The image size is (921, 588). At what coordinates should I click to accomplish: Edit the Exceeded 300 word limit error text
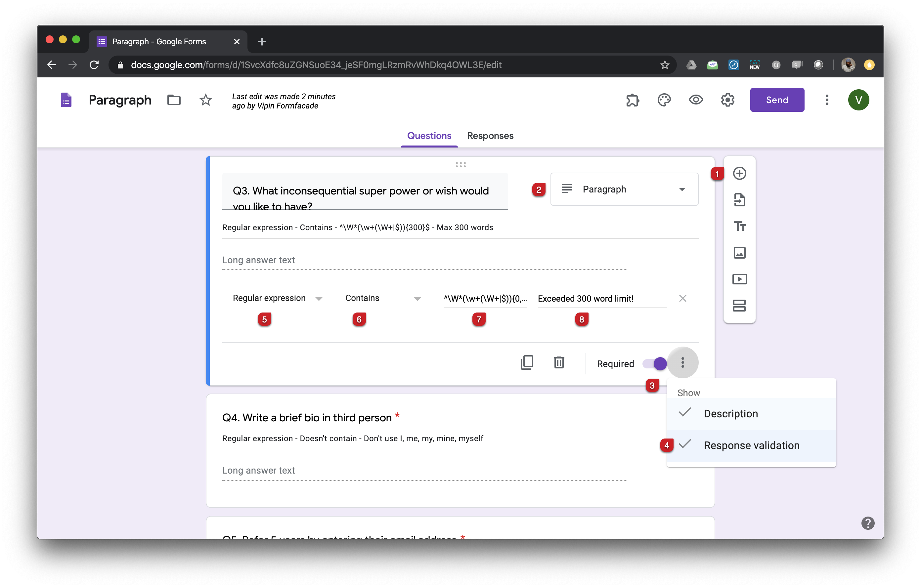pyautogui.click(x=601, y=299)
